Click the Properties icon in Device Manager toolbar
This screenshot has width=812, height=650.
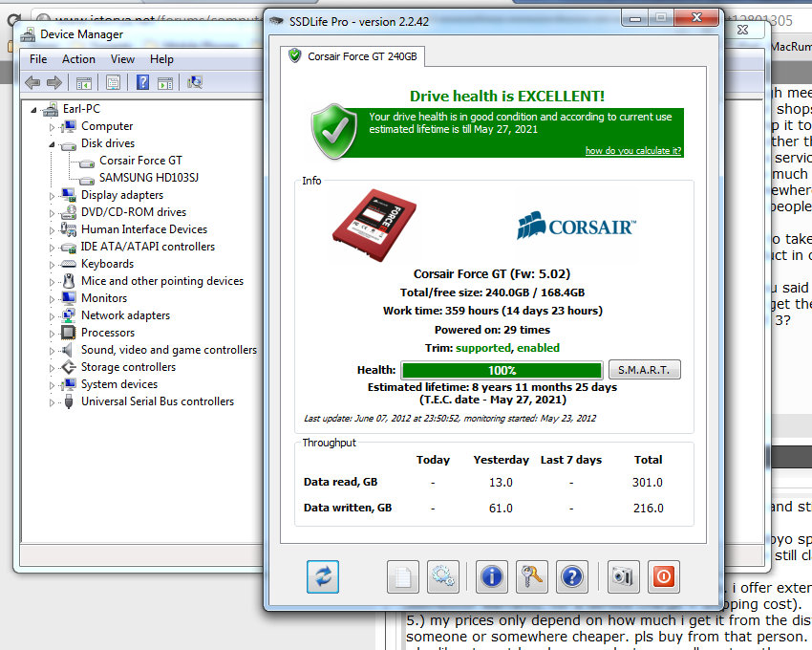coord(113,82)
